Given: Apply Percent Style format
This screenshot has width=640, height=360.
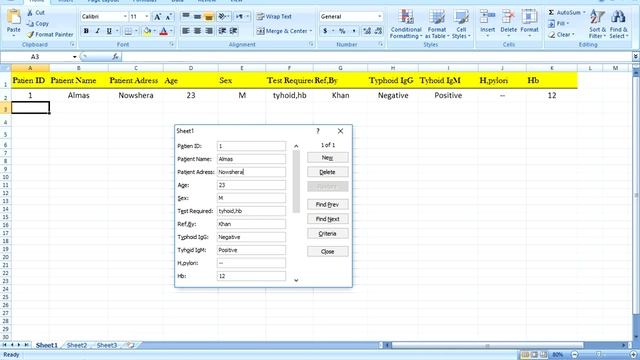Looking at the screenshot, I should [342, 31].
